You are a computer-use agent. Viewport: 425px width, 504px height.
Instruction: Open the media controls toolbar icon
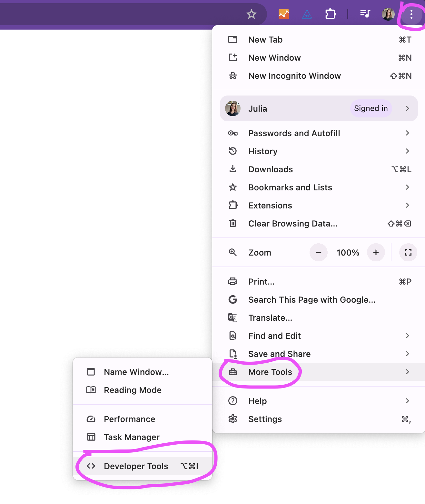365,14
